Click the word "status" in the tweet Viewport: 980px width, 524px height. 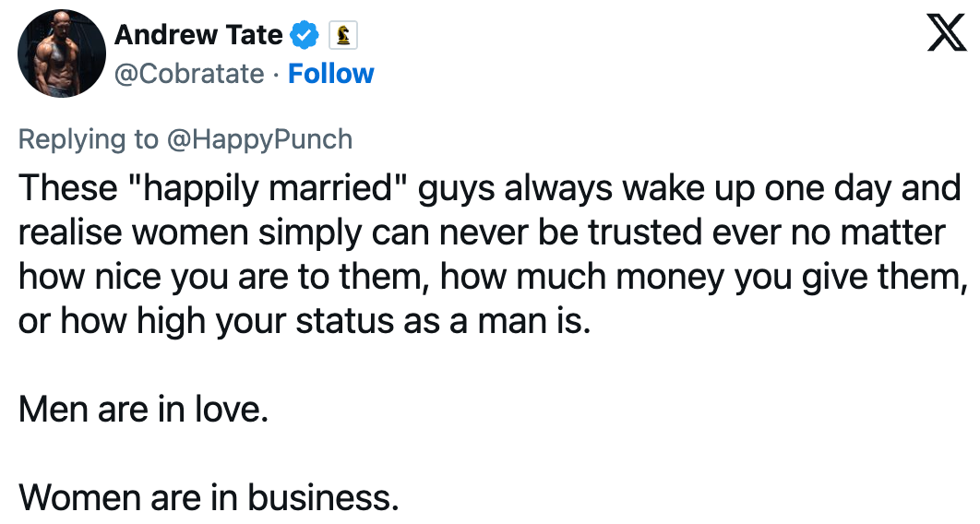pyautogui.click(x=344, y=321)
